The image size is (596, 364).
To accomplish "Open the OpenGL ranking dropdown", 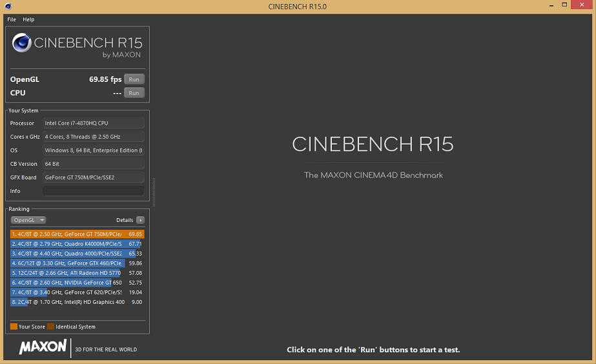I will pos(28,220).
